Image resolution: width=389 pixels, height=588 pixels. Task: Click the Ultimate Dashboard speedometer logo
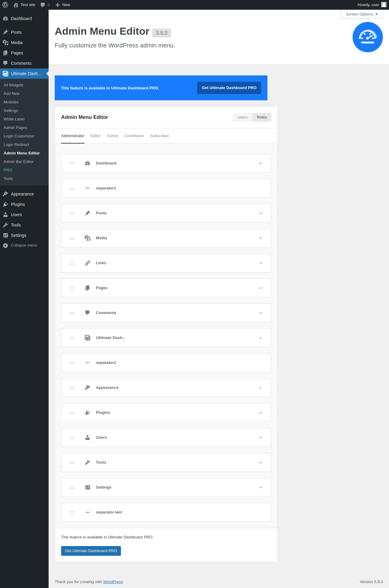click(367, 37)
